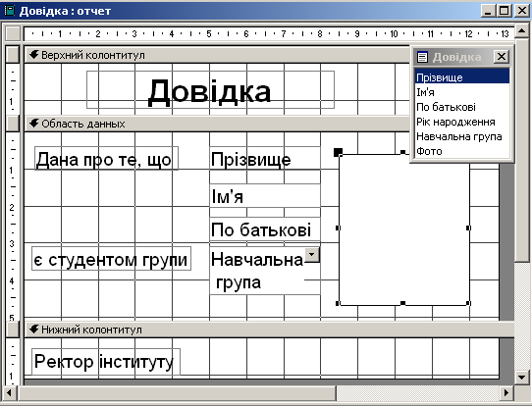Click the report selector box at ruler corner
The height and width of the screenshot is (406, 532).
pos(13,33)
